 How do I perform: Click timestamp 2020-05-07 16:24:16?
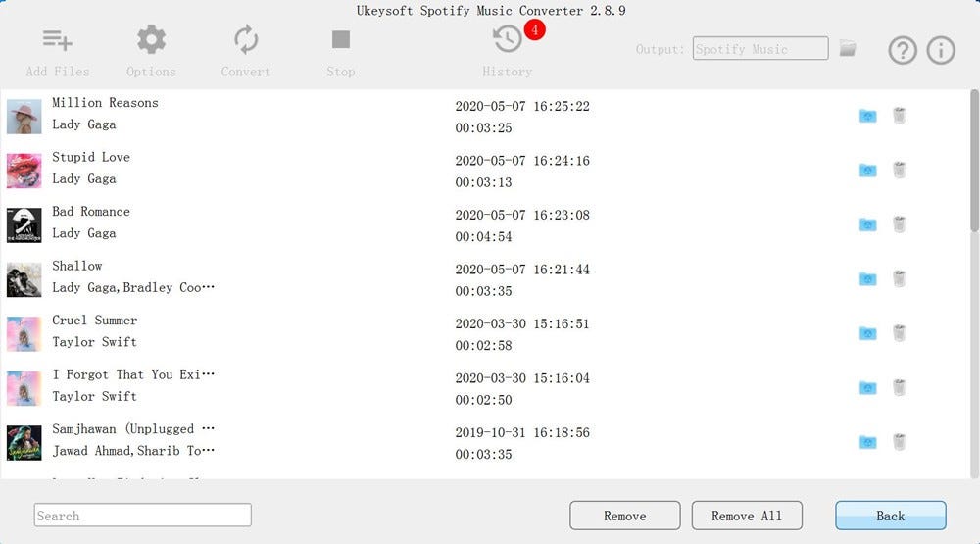tap(522, 161)
